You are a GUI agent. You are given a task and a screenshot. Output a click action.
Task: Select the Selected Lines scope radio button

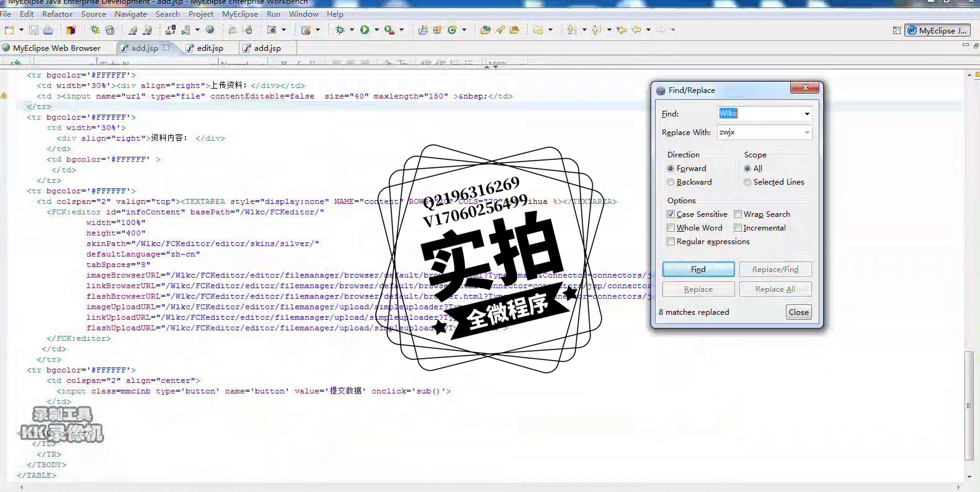[x=747, y=182]
